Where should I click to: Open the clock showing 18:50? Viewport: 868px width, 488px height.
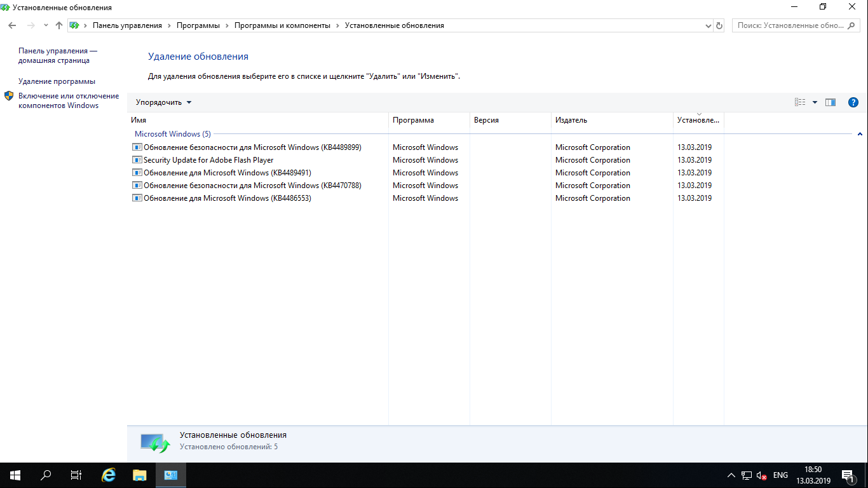pos(813,475)
